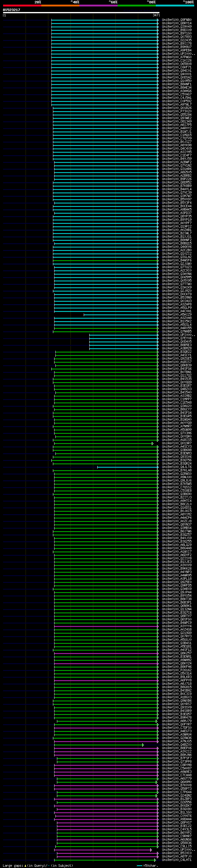The height and width of the screenshot is (868, 197).
Task: Select the label UniRef100_Q24QN2
Action: (x=177, y=796)
